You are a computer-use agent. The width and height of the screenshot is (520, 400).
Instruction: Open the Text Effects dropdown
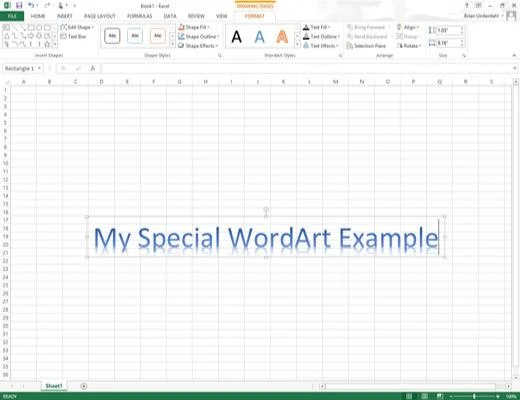321,46
